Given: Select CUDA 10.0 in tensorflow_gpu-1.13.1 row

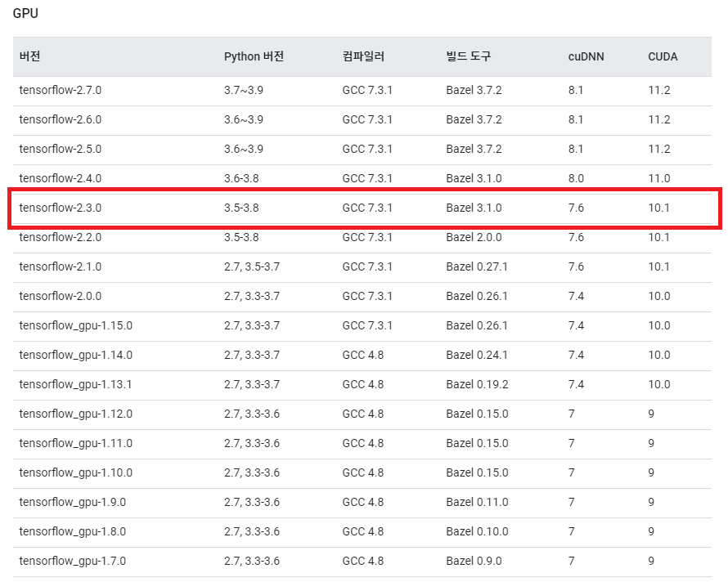Looking at the screenshot, I should coord(659,384).
